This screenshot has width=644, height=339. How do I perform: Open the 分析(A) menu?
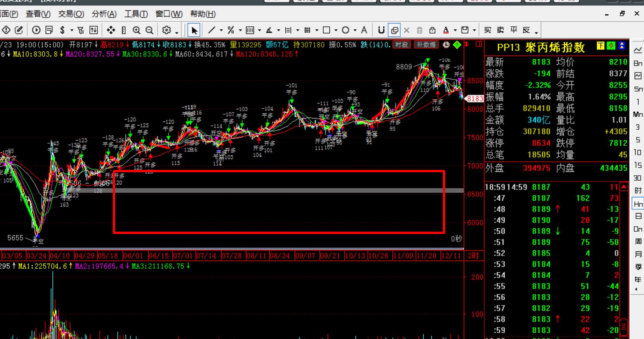coord(104,14)
